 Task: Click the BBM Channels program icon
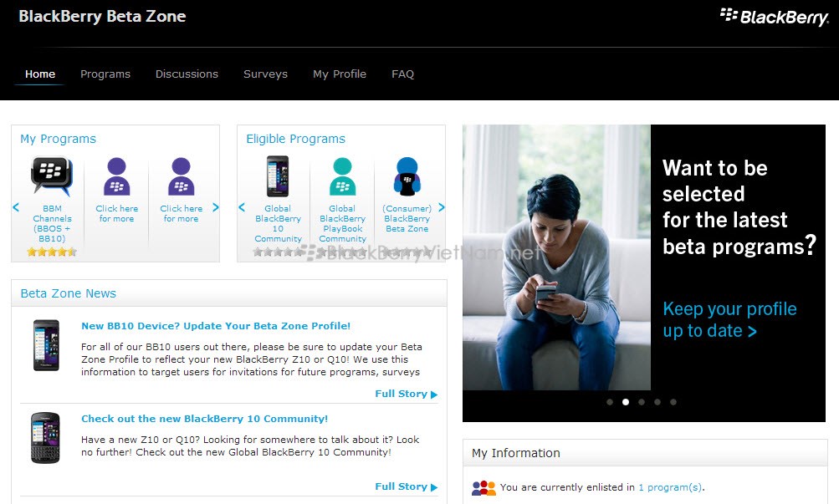[x=51, y=176]
